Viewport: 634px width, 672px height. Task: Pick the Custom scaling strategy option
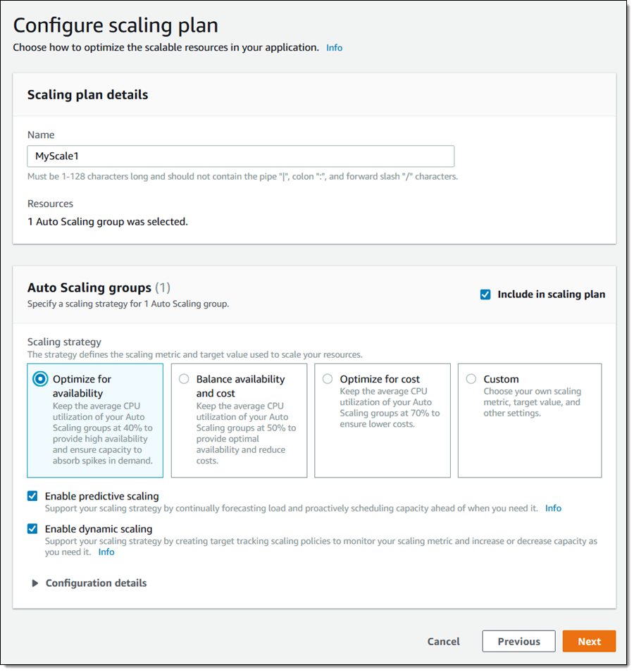click(471, 379)
